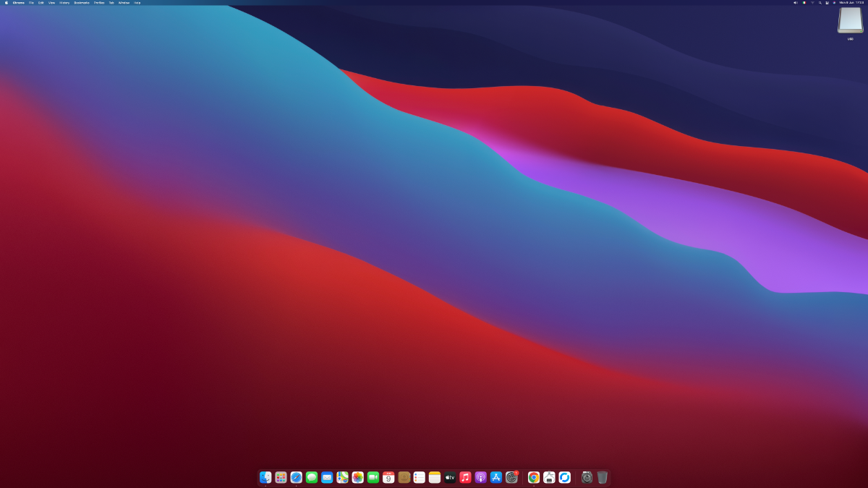Open the Apple TV app
This screenshot has width=868, height=488.
point(450,477)
